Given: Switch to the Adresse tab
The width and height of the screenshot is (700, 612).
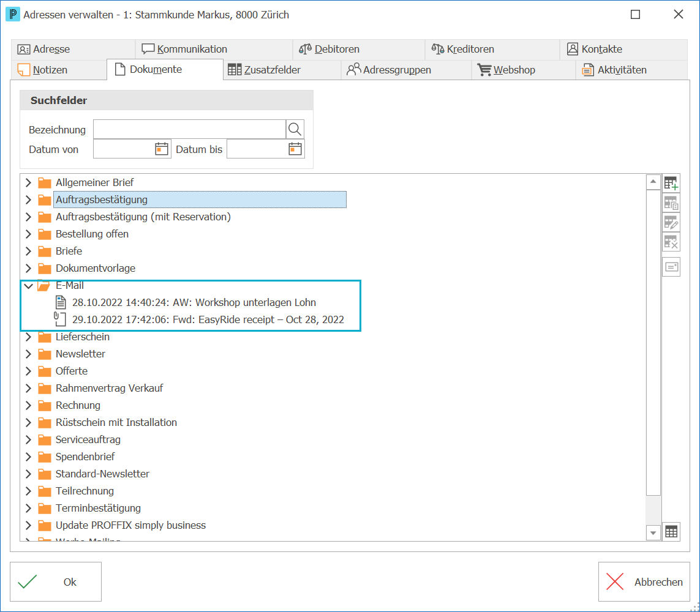Looking at the screenshot, I should 73,49.
